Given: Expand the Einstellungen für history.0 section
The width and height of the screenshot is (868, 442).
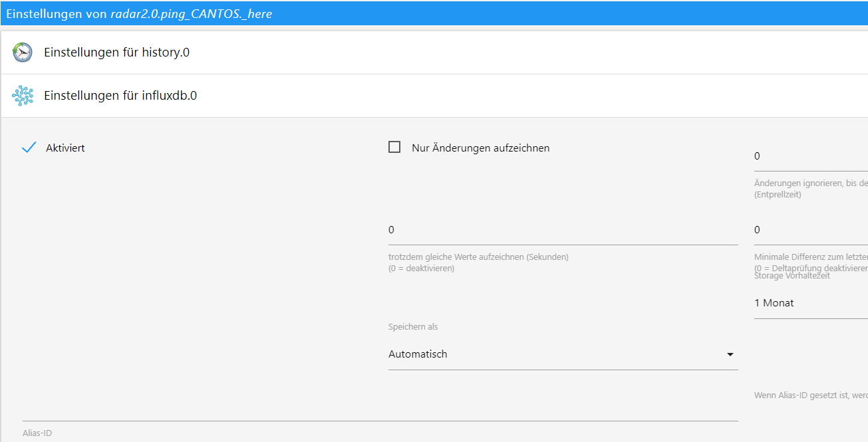Looking at the screenshot, I should click(116, 53).
